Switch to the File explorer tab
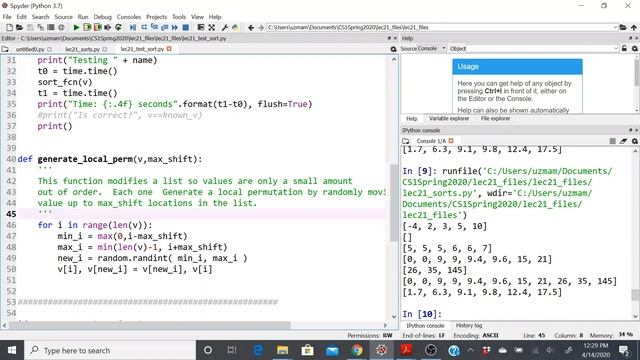This screenshot has height=360, width=640. pos(495,118)
